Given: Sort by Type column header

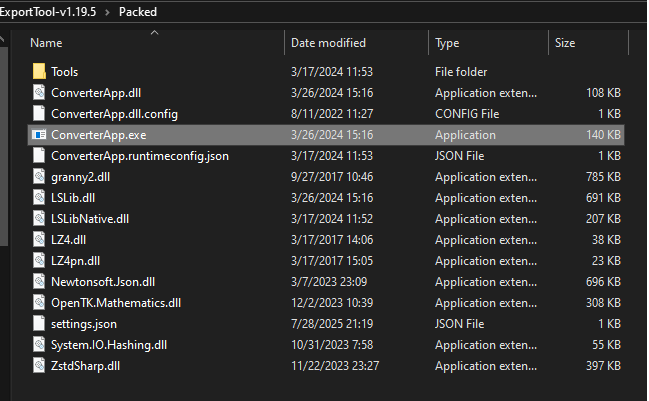Looking at the screenshot, I should tap(447, 43).
